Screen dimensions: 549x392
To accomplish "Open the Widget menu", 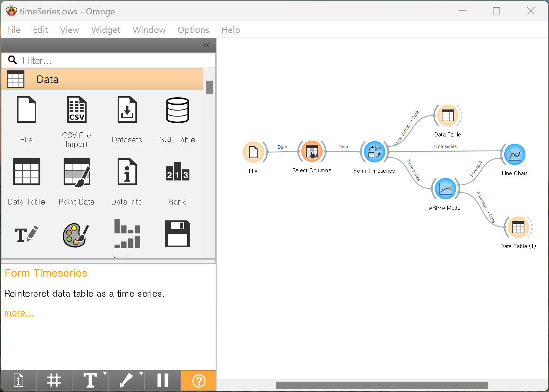I will [106, 30].
